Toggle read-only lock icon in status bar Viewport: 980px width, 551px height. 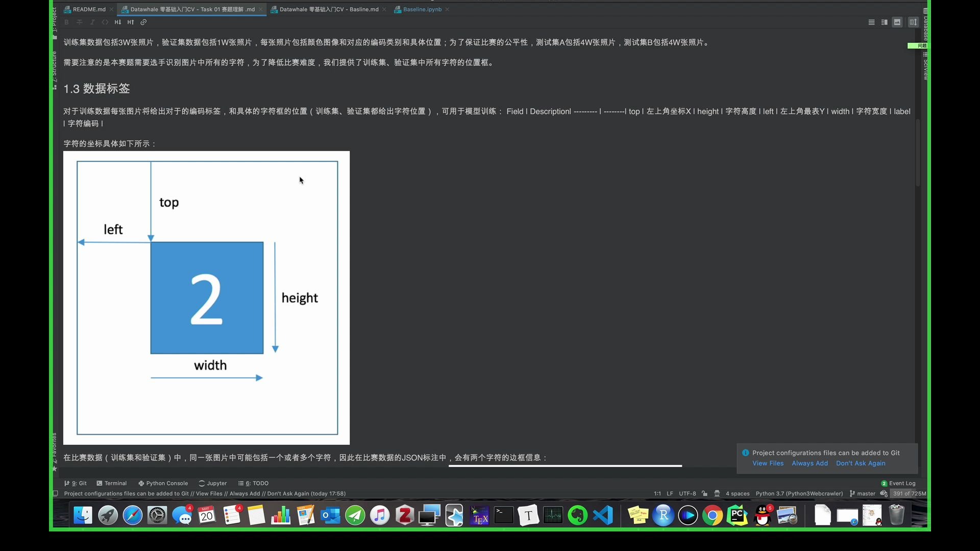tap(704, 493)
